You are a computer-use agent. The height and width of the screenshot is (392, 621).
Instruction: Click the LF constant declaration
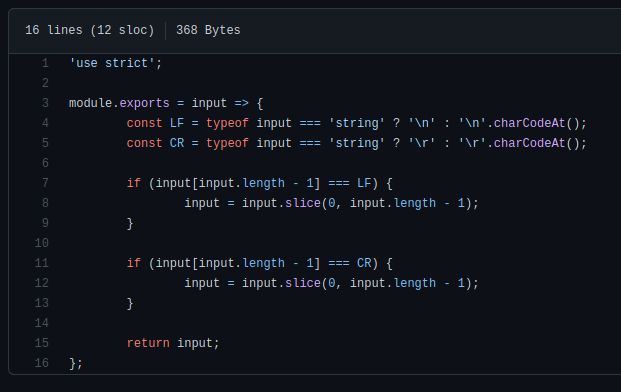[177, 123]
